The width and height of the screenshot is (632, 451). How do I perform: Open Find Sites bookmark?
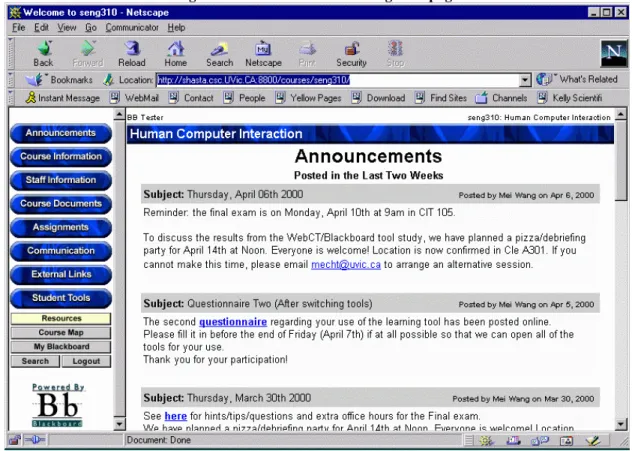pos(441,98)
